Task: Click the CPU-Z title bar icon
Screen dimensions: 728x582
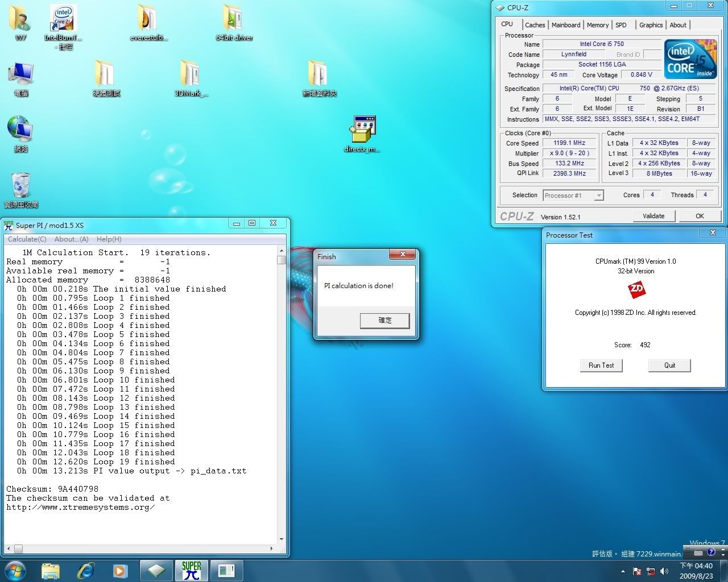Action: click(x=500, y=7)
